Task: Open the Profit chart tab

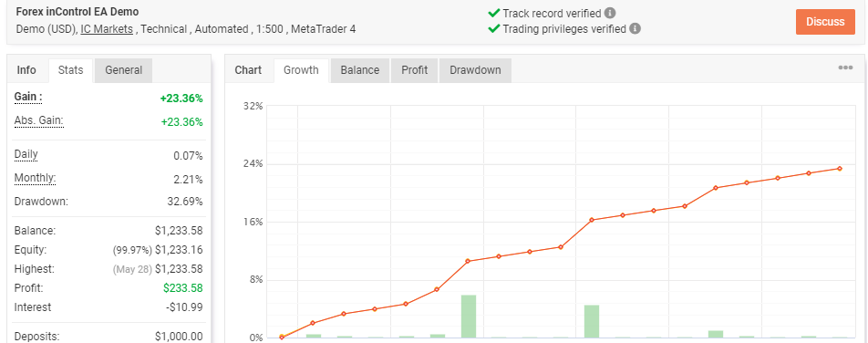Action: click(415, 70)
